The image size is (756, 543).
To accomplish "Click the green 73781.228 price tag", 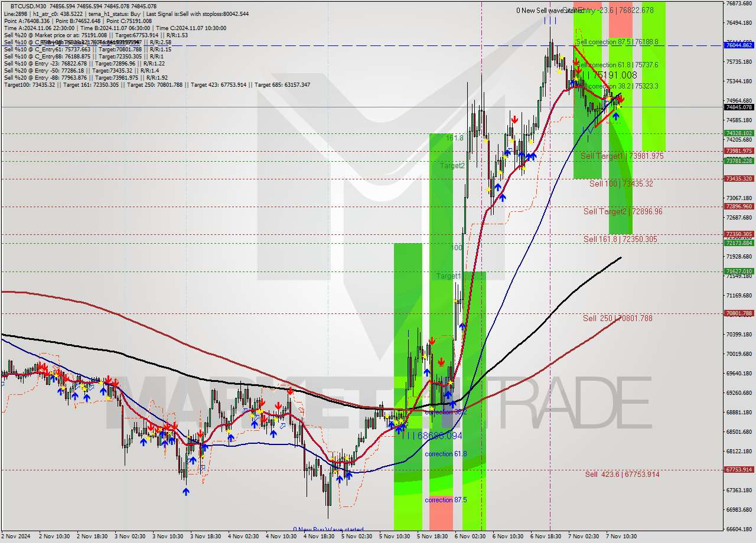I will pyautogui.click(x=739, y=161).
